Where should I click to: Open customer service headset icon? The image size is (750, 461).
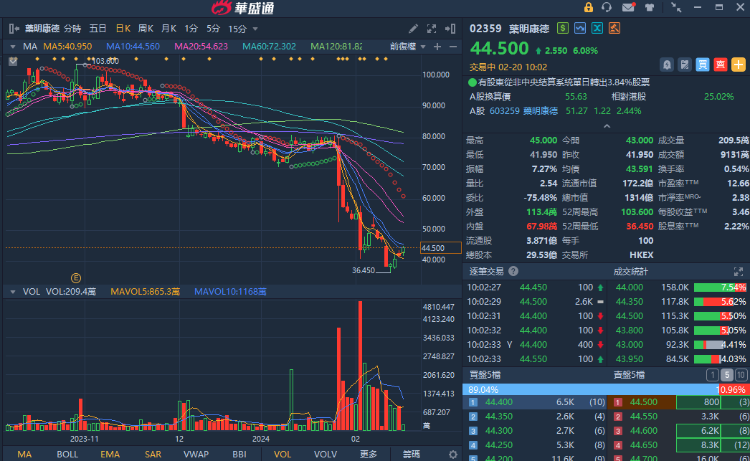[x=607, y=7]
